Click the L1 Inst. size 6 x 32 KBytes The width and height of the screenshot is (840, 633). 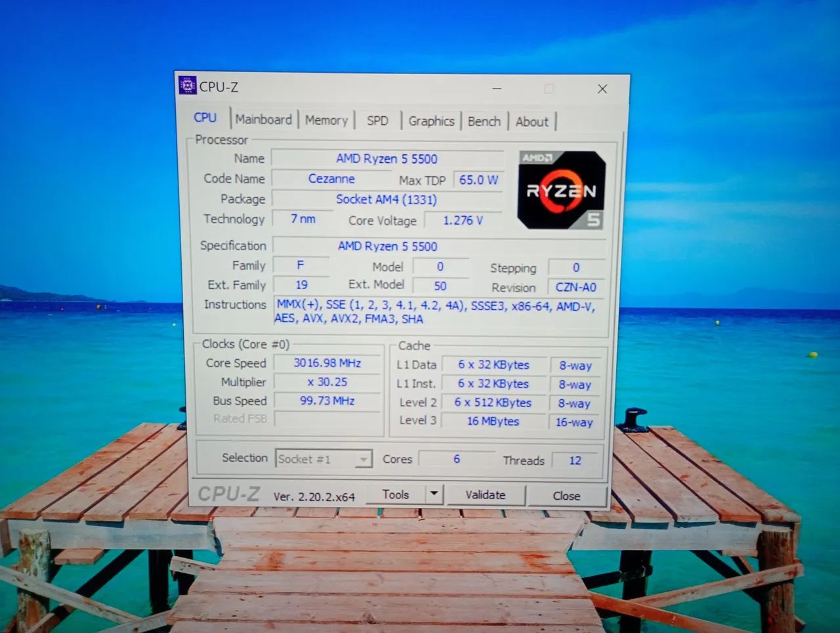493,384
